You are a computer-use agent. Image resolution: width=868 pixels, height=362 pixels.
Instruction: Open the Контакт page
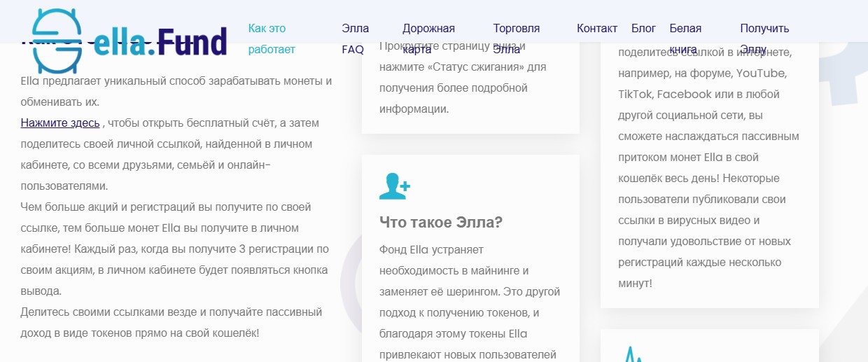597,29
